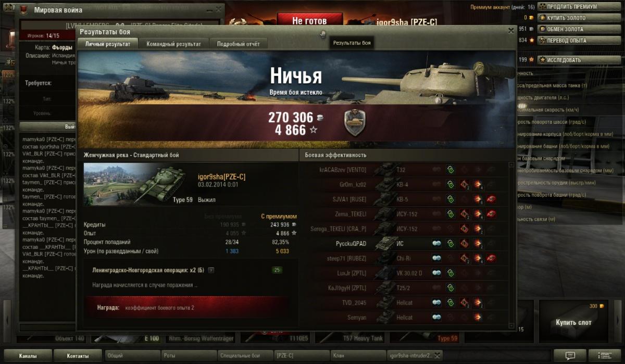Expand Ленинградско-Новгородская операция mission details
Screen dimensions: 625x364
tap(210, 270)
